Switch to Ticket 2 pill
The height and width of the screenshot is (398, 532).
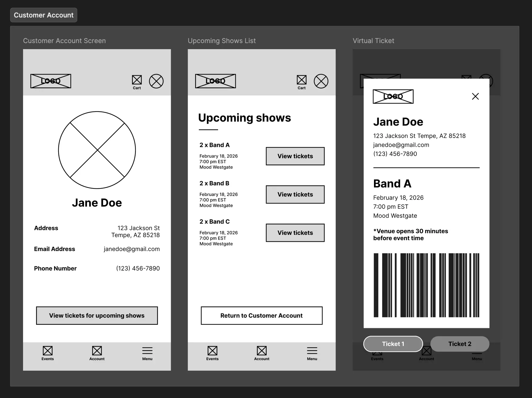[x=460, y=344]
